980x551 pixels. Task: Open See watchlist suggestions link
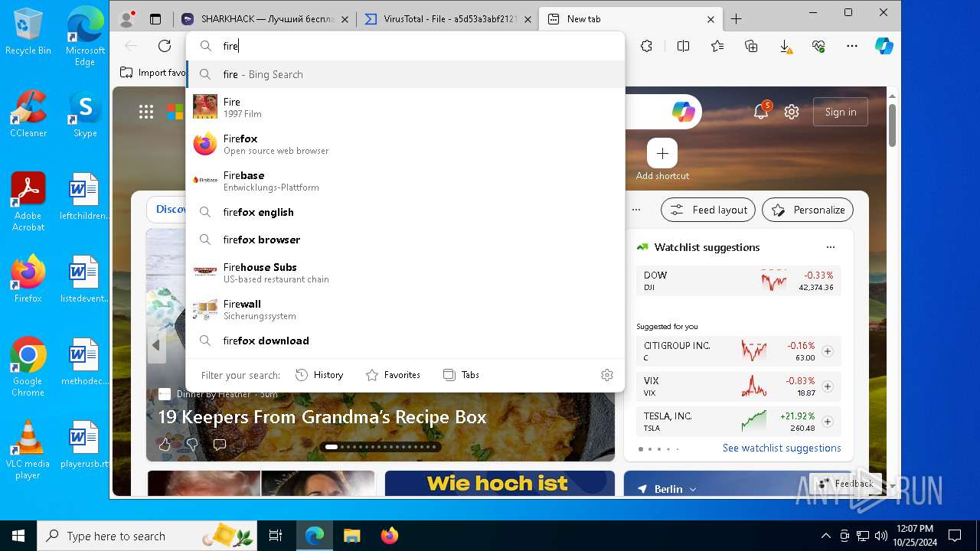click(782, 448)
